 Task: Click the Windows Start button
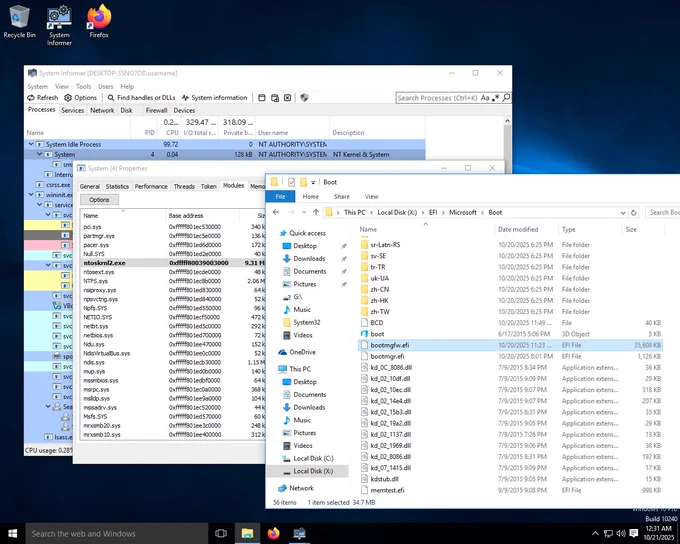12,534
